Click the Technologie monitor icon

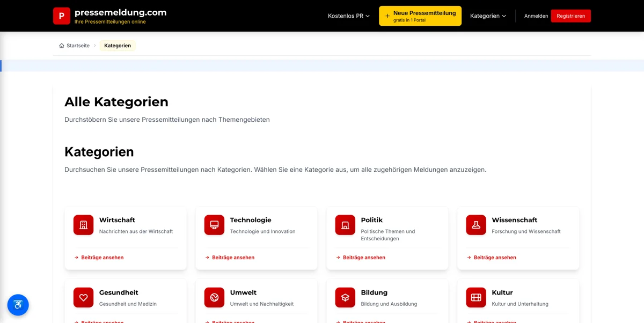click(x=214, y=225)
